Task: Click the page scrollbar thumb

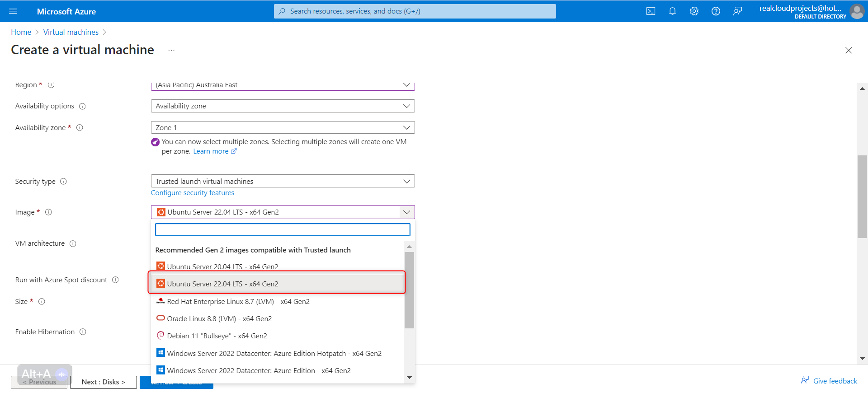Action: pos(862,196)
